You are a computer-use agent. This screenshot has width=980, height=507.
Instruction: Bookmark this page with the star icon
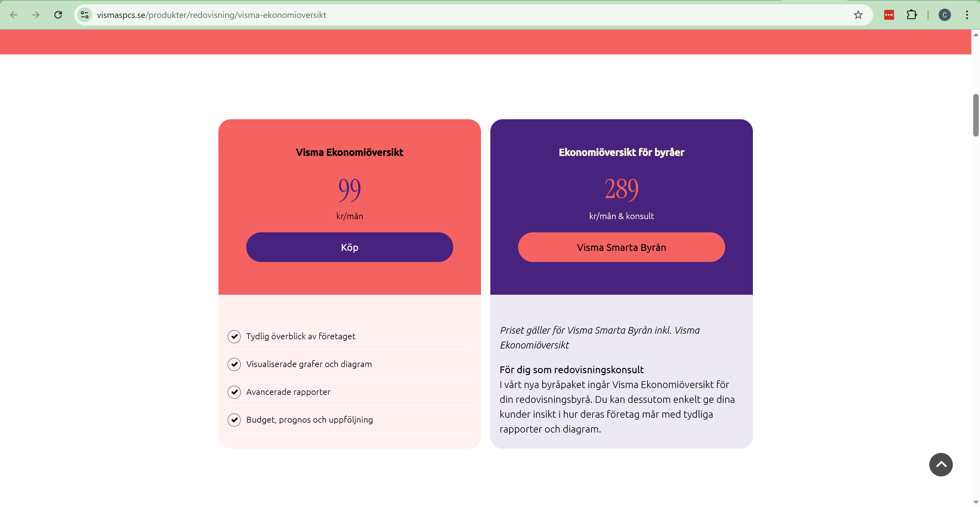coord(858,15)
